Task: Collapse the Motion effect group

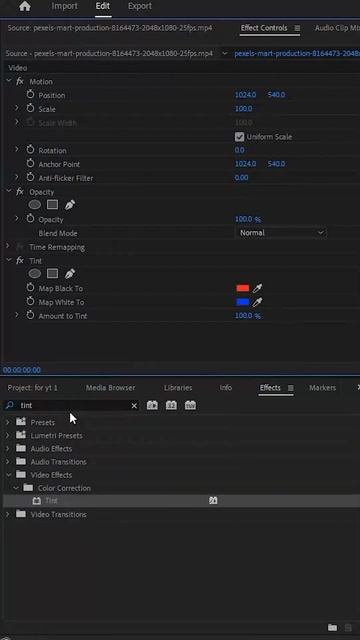Action: point(9,81)
